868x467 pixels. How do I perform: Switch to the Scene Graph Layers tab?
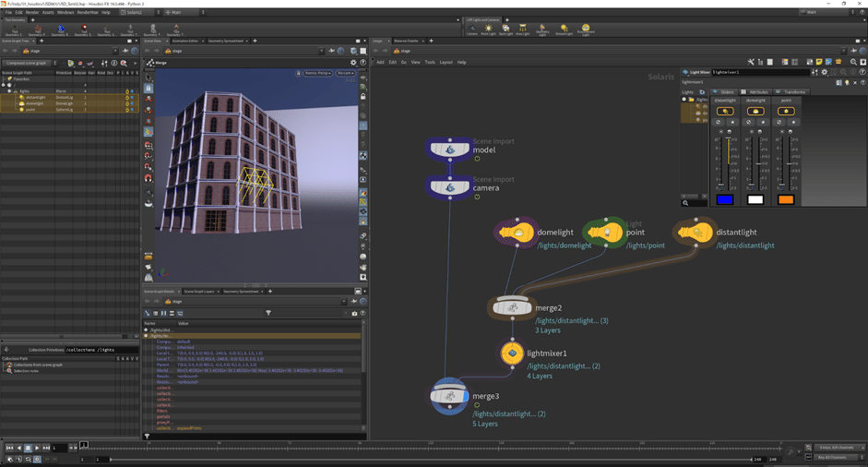pyautogui.click(x=199, y=291)
